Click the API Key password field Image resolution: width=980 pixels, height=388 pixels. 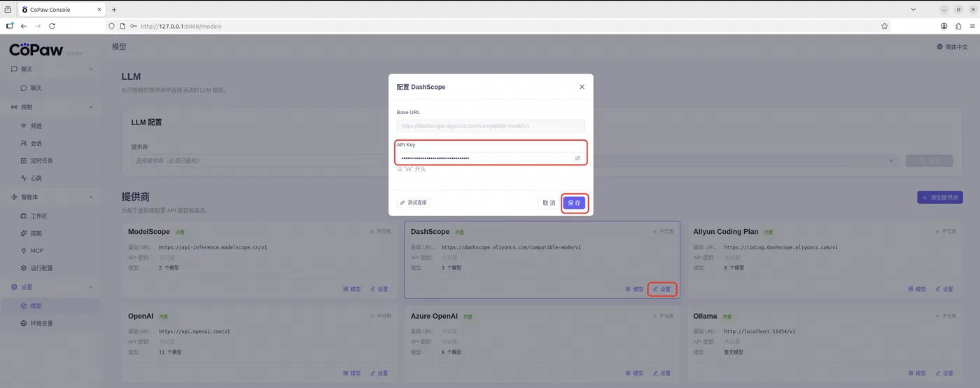[491, 158]
